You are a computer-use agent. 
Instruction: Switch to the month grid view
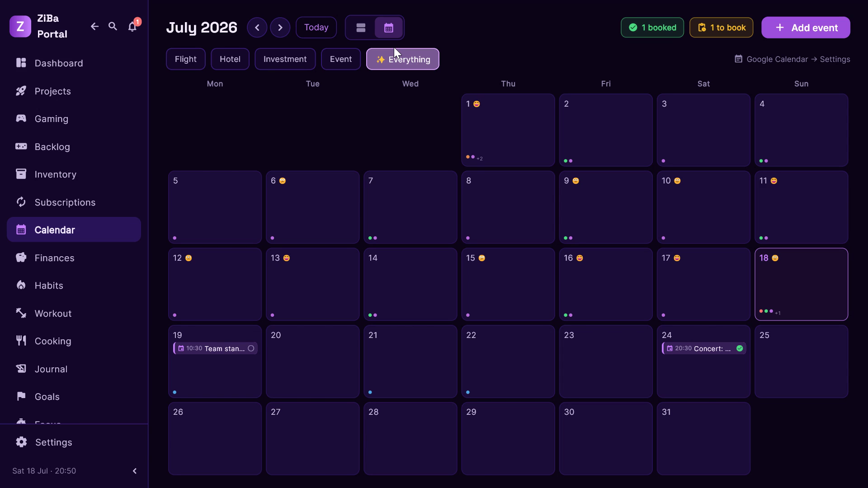[389, 28]
